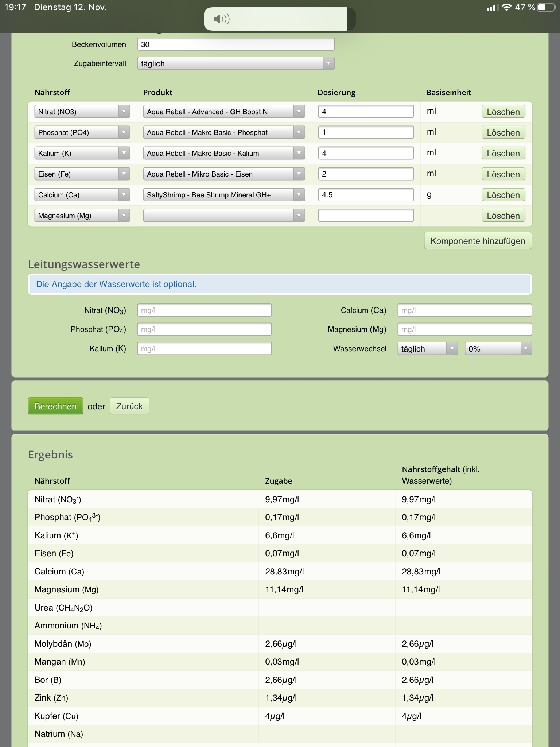Tap the Wi-Fi status icon

click(506, 7)
